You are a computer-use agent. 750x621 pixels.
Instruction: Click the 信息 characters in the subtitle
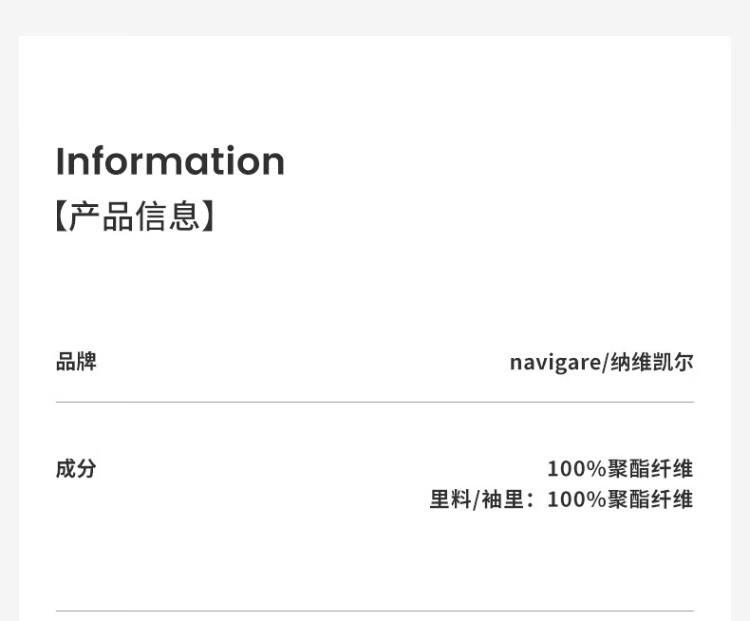click(x=167, y=216)
